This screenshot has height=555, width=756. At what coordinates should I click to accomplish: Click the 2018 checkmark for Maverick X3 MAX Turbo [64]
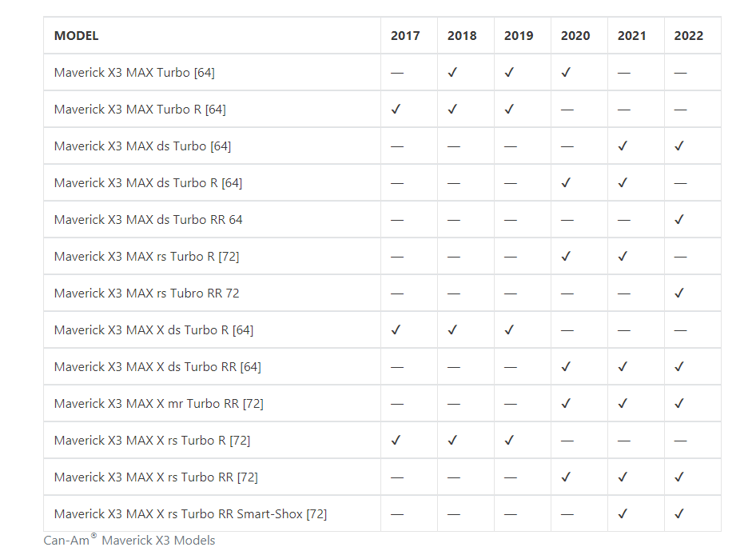(x=452, y=72)
